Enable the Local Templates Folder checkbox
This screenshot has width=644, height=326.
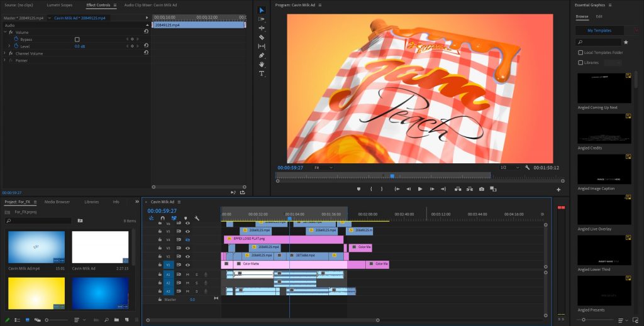point(580,53)
